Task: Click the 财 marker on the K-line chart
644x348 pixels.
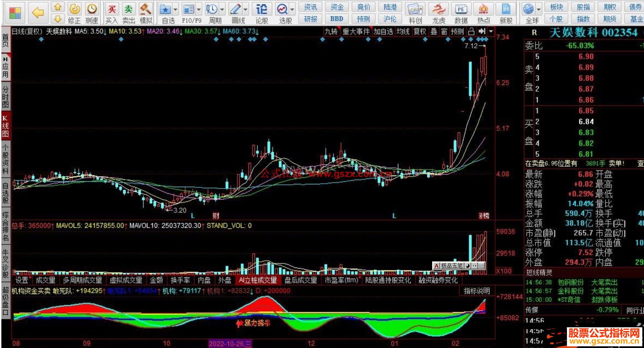Action: (216, 216)
